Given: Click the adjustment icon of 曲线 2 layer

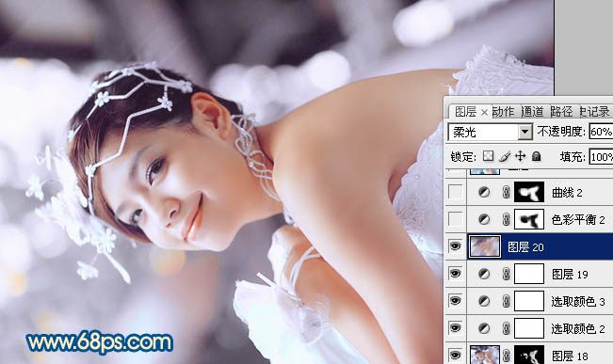Looking at the screenshot, I should 484,192.
